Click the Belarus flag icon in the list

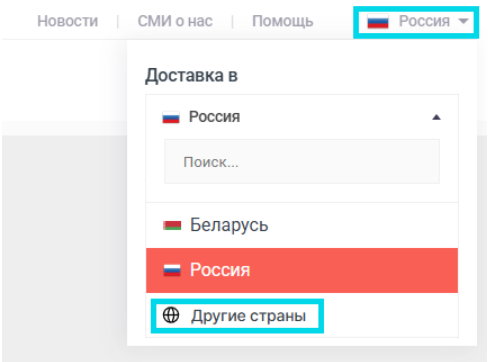172,225
